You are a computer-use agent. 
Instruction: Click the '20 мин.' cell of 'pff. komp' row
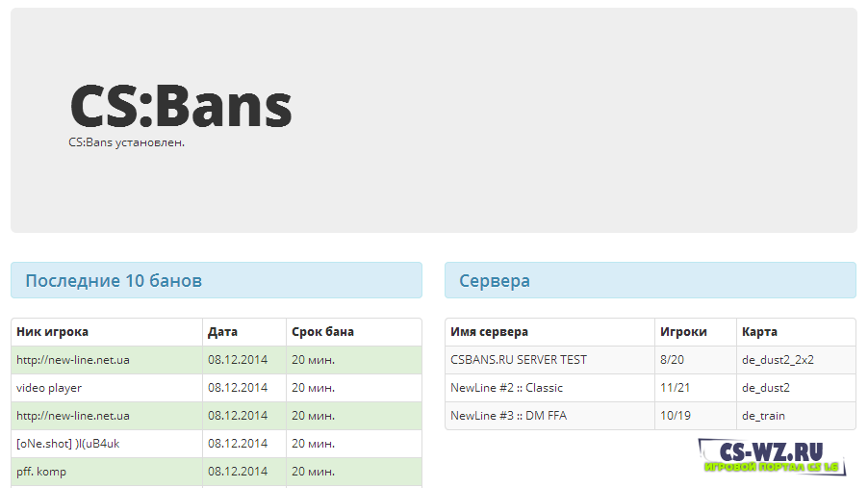pyautogui.click(x=354, y=472)
